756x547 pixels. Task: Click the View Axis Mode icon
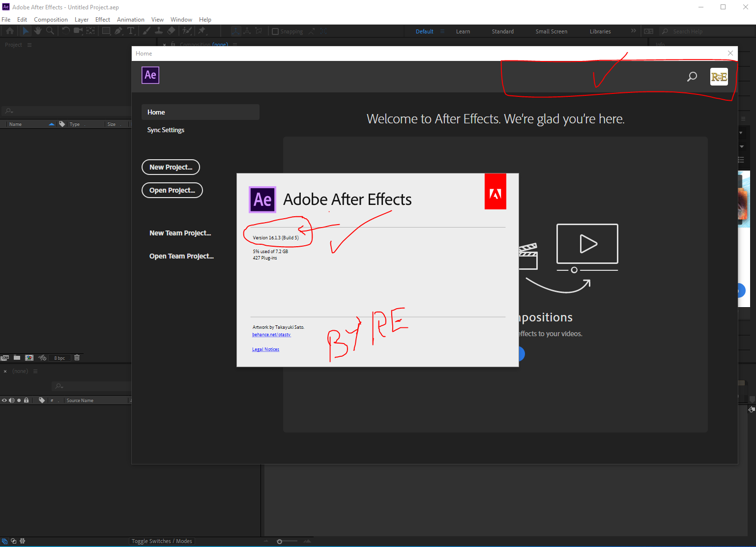[x=259, y=31]
